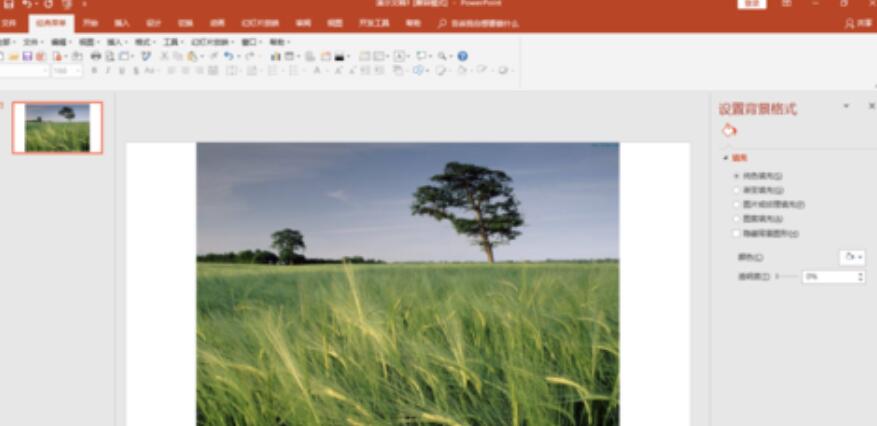This screenshot has height=426, width=877.
Task: Switch to the View (视图) ribbon tab
Action: [x=335, y=22]
